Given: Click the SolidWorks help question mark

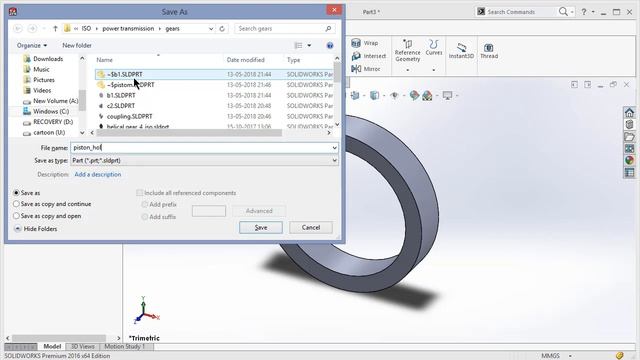Looking at the screenshot, I should click(584, 12).
